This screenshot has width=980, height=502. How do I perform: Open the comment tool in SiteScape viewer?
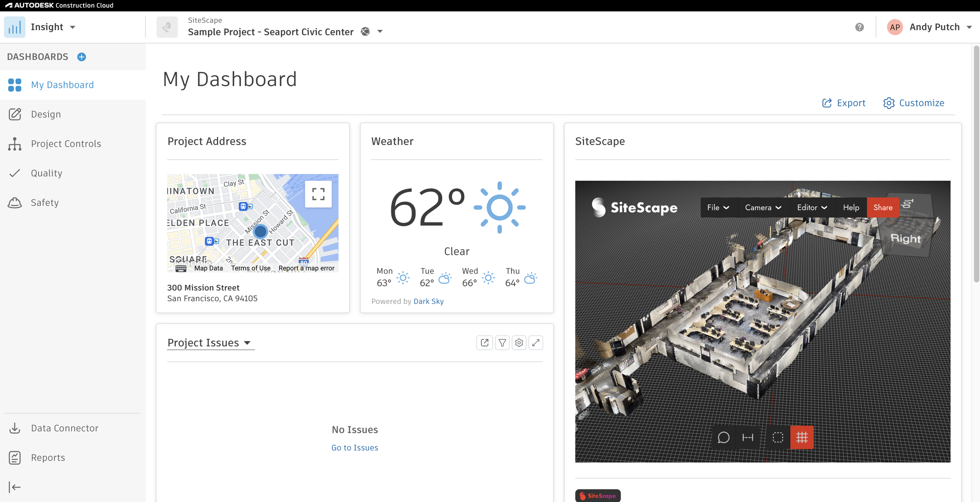(723, 437)
